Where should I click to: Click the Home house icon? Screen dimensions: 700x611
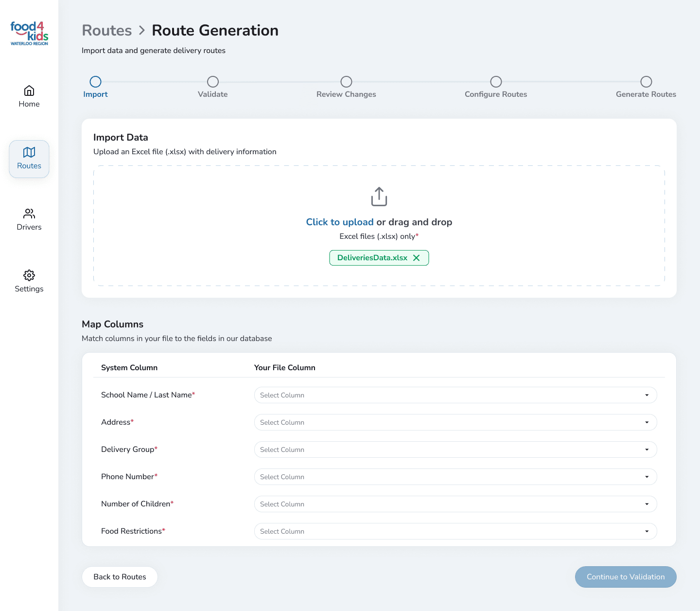pos(29,90)
